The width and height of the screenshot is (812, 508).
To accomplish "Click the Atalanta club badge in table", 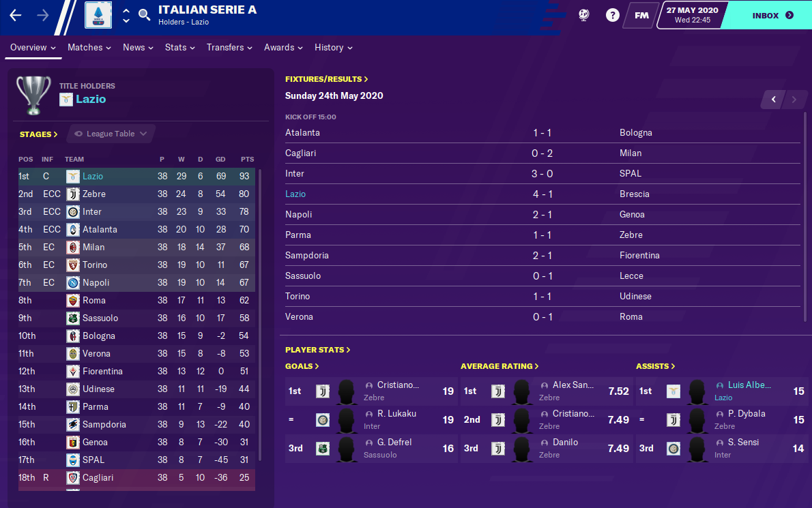I will (73, 229).
